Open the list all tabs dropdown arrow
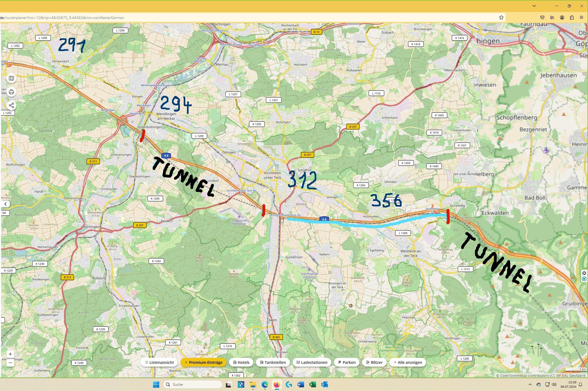 [x=534, y=6]
